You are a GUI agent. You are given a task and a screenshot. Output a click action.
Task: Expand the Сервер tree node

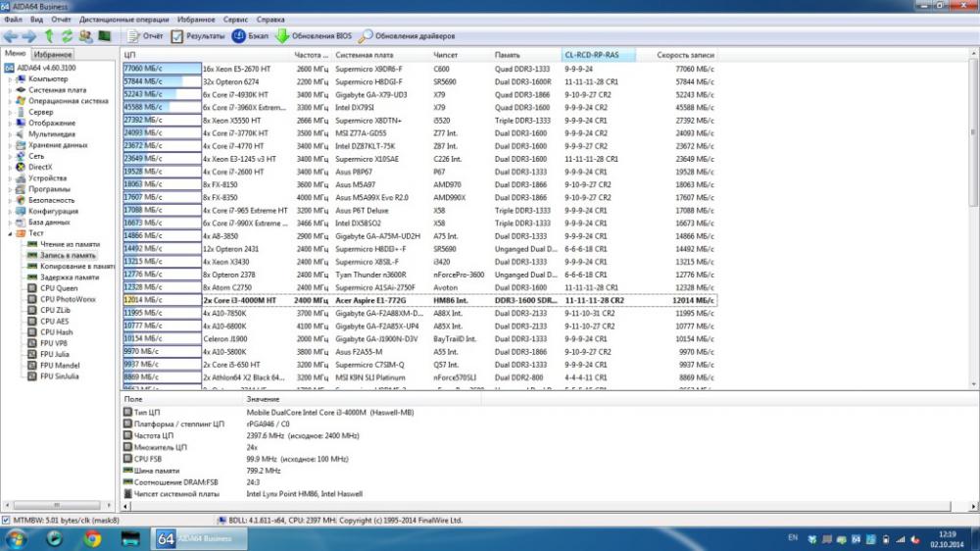(10, 113)
